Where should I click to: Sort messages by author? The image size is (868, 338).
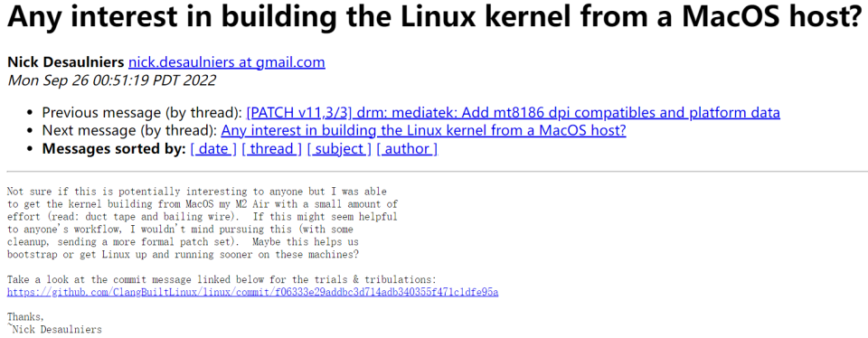click(407, 149)
